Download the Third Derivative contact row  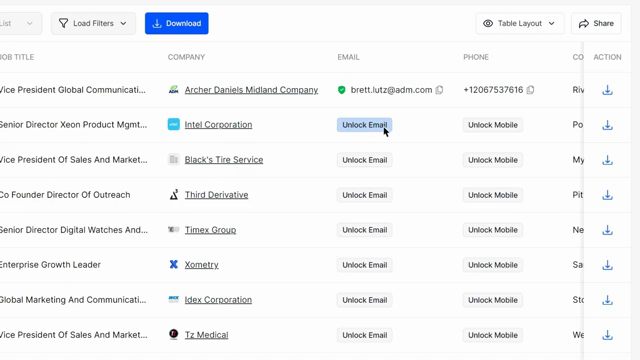coord(607,195)
